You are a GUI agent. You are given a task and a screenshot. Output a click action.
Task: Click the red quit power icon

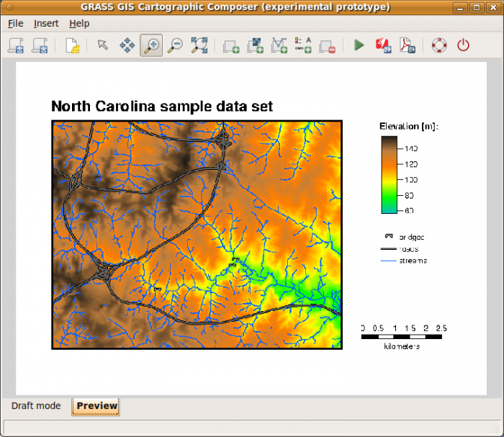click(463, 45)
